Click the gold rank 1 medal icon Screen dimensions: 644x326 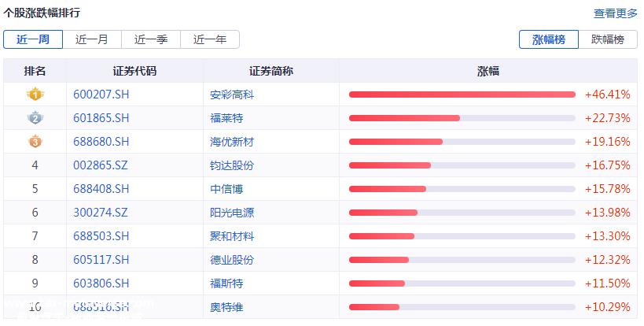(x=35, y=94)
